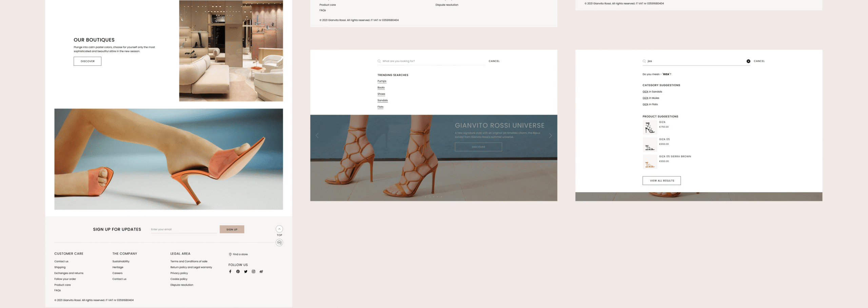Viewport: 868px width, 308px height.
Task: Open 'Follow your order' footer link
Action: click(65, 279)
